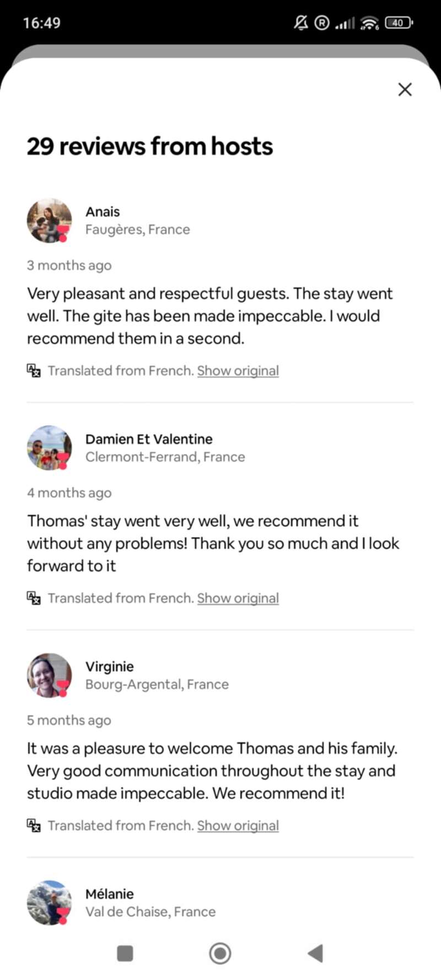
Task: Tap the battery indicator in status bar
Action: 399,23
